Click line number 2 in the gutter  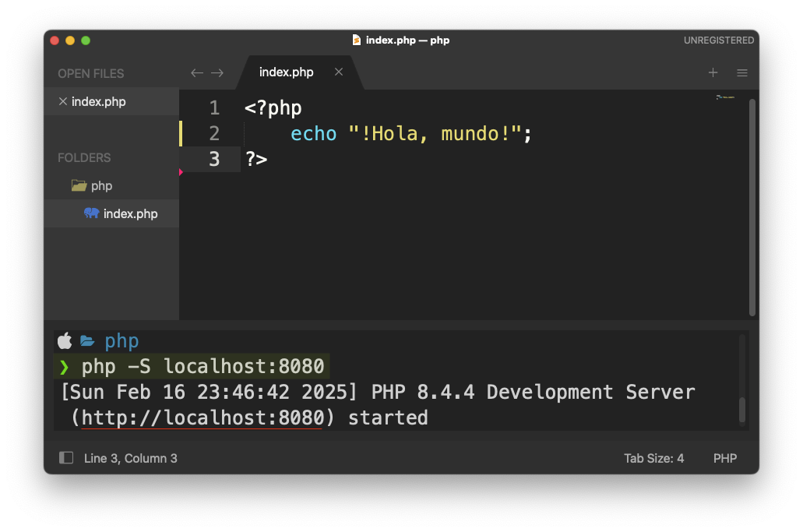point(214,134)
